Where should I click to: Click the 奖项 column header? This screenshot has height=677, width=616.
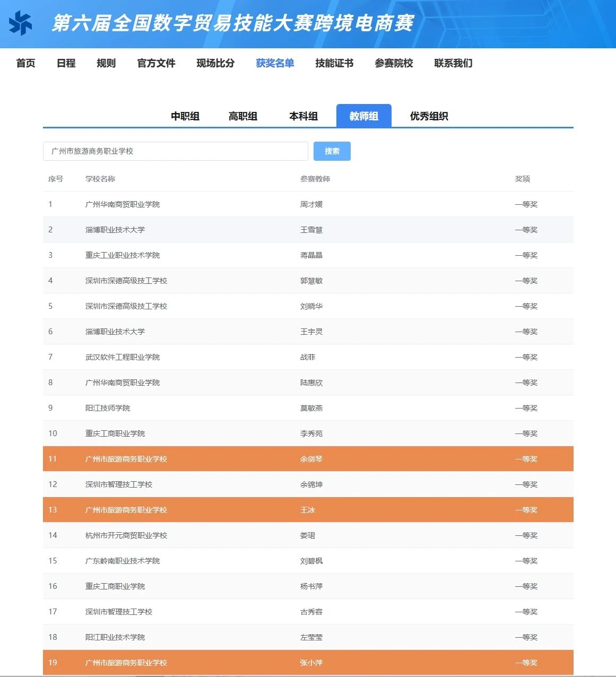coord(523,179)
